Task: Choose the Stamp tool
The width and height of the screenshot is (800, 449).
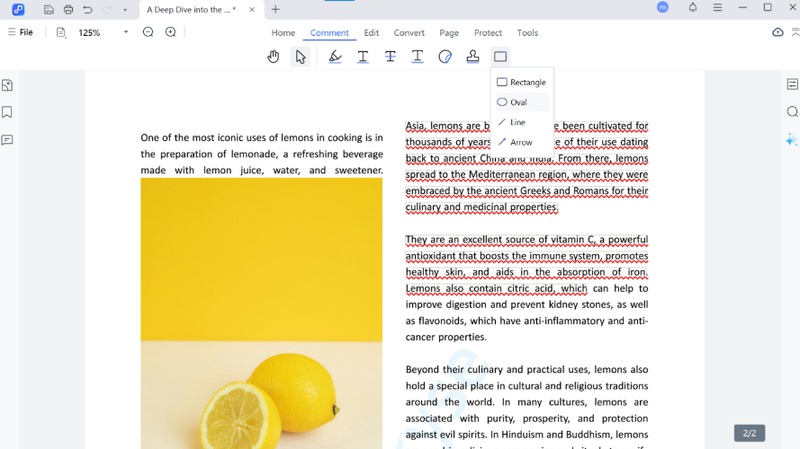Action: [473, 57]
